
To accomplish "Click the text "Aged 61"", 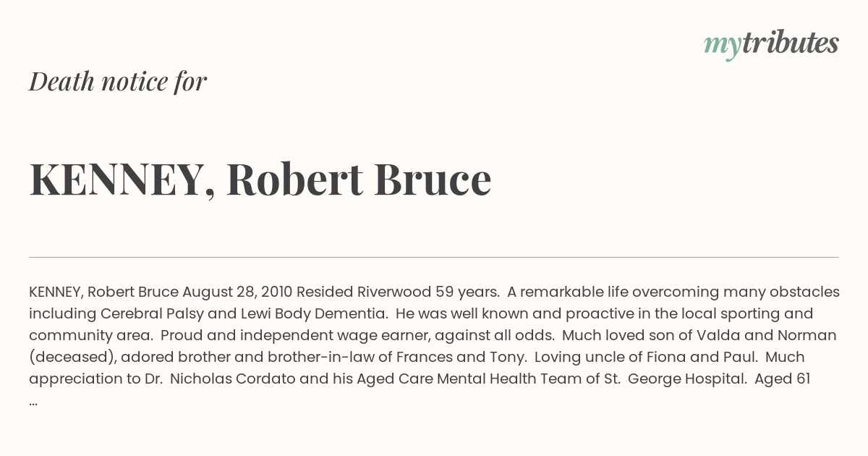I will point(783,379).
